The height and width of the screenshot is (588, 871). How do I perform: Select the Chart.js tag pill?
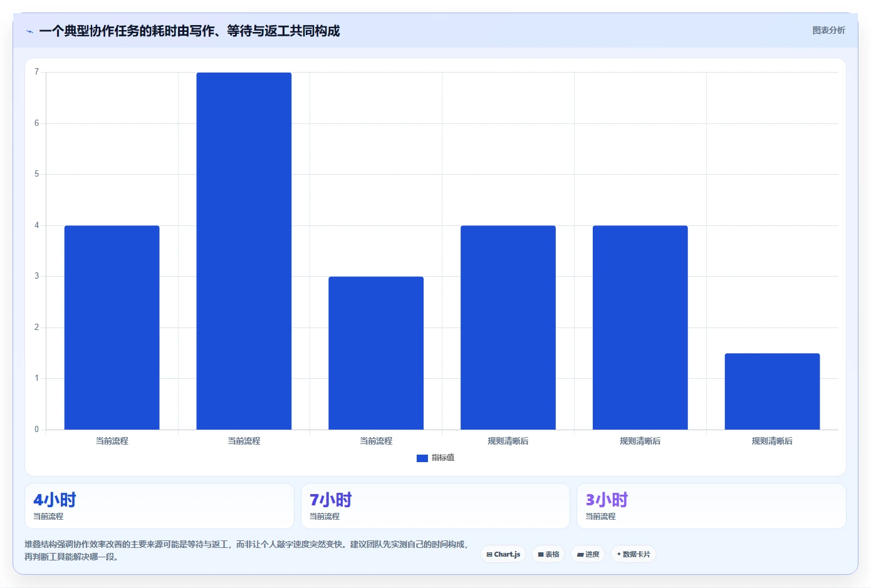point(503,554)
